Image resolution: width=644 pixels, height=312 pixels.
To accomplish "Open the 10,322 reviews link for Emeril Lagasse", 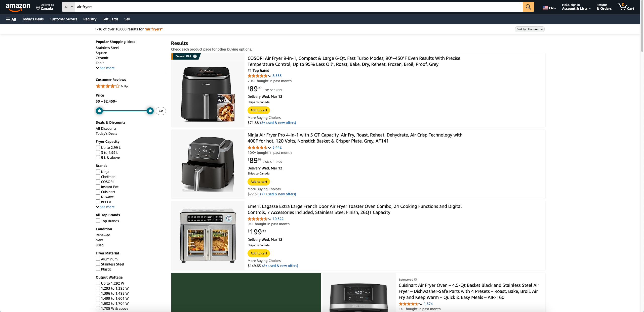I will [x=278, y=219].
